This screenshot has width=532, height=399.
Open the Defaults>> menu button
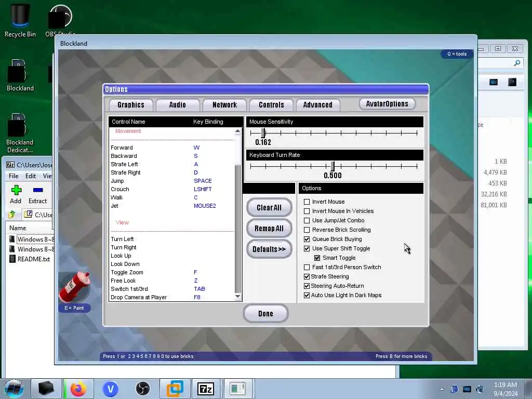(269, 249)
